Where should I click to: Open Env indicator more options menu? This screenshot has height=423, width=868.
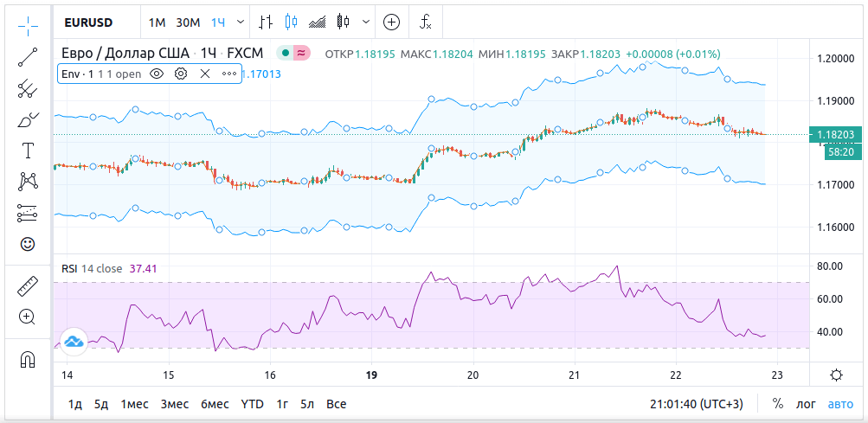tap(229, 74)
